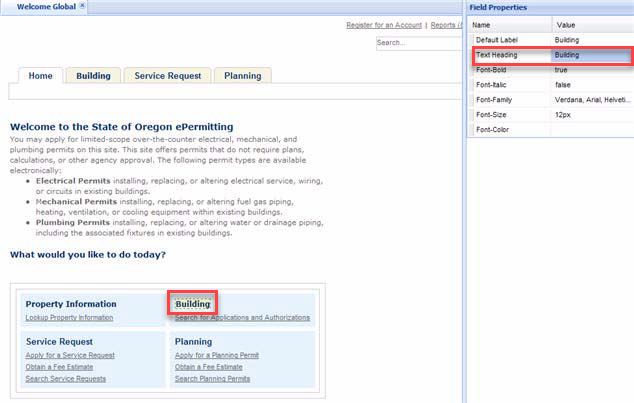Click the Font-Color value cell

[x=590, y=130]
